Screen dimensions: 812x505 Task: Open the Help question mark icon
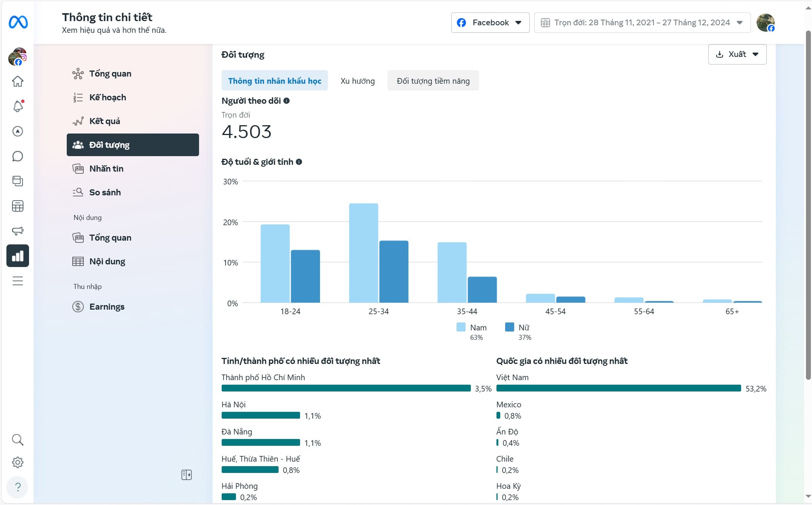[18, 487]
